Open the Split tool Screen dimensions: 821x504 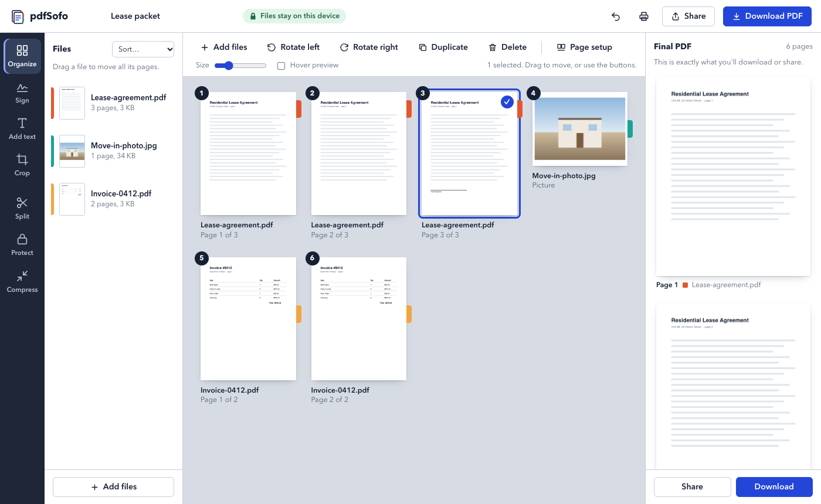[22, 209]
